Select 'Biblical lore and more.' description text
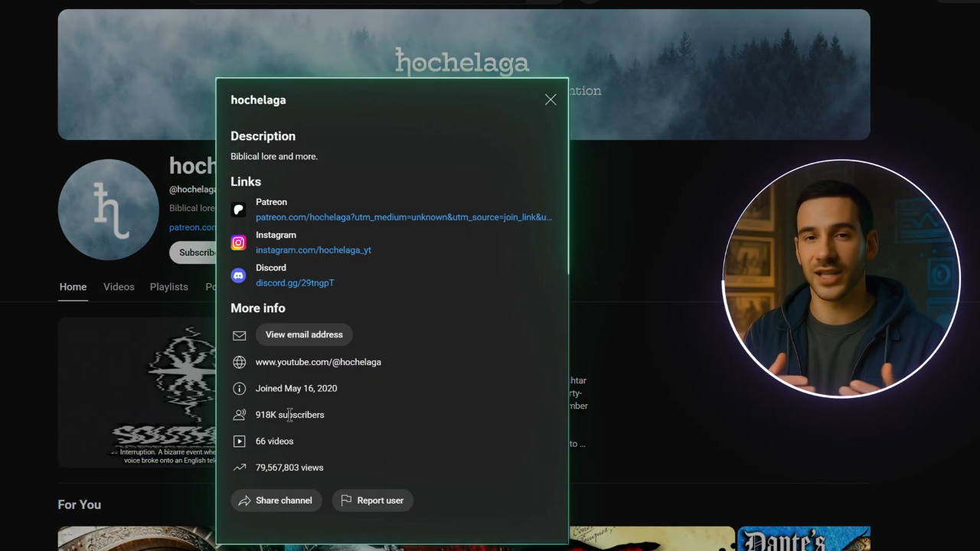Screen dimensions: 980x551 click(274, 156)
